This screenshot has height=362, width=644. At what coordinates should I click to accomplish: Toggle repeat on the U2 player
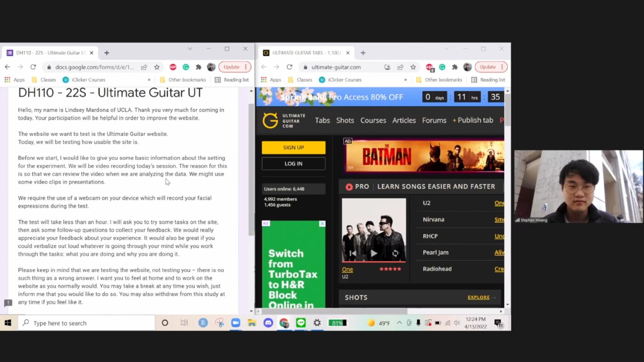click(x=395, y=253)
